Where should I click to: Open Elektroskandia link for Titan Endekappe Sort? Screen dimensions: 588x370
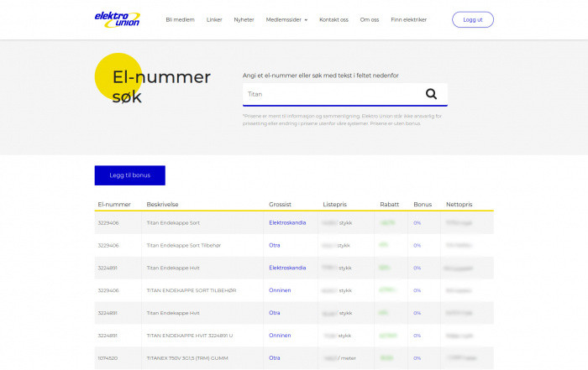(x=287, y=223)
